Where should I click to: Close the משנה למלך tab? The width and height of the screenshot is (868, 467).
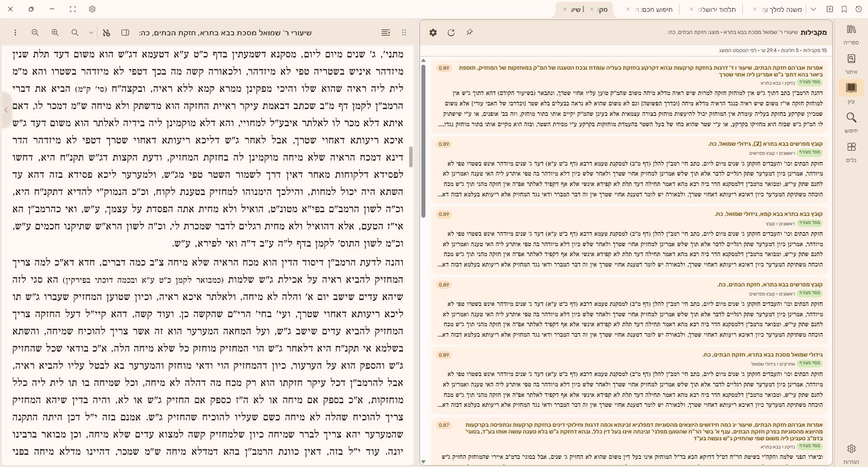pos(755,10)
